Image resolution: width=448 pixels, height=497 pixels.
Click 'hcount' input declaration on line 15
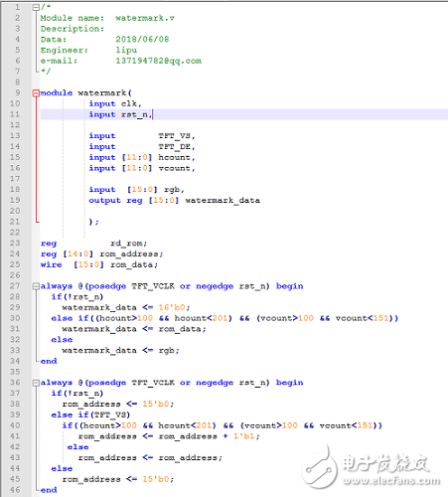pyautogui.click(x=176, y=157)
